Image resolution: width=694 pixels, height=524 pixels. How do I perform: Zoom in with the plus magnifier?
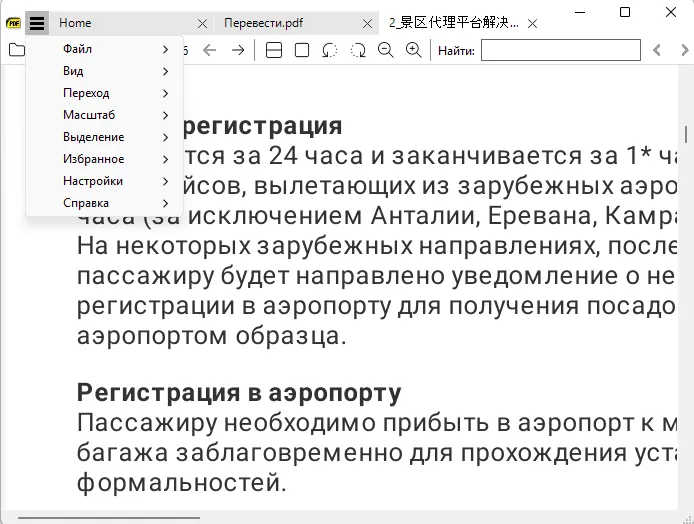pyautogui.click(x=414, y=50)
